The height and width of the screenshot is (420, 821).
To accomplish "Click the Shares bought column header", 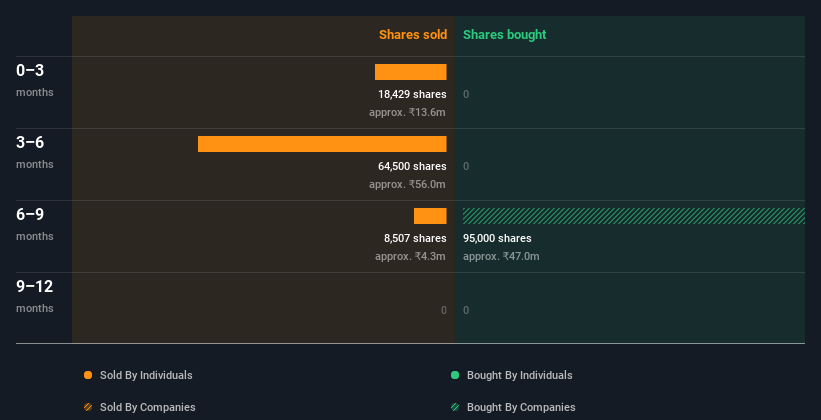I will (505, 35).
